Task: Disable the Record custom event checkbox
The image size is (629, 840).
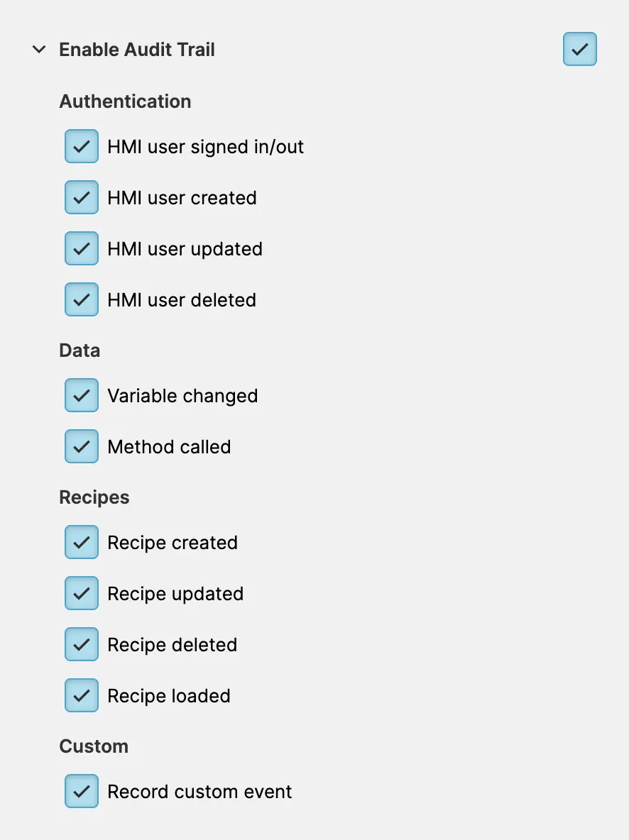Action: 82,792
